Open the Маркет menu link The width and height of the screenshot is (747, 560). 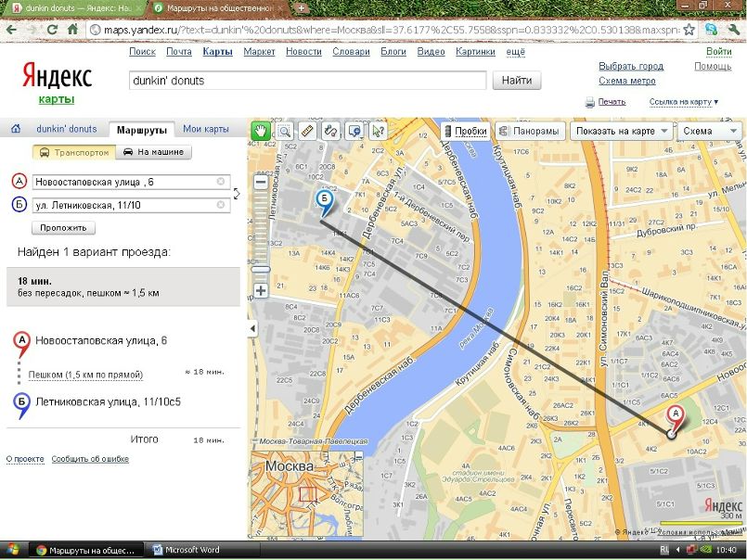point(259,51)
